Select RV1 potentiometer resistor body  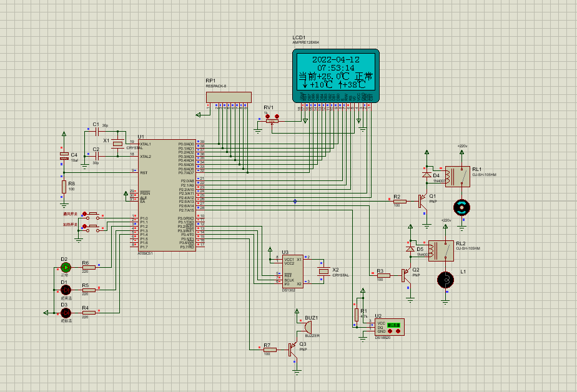[x=272, y=121]
